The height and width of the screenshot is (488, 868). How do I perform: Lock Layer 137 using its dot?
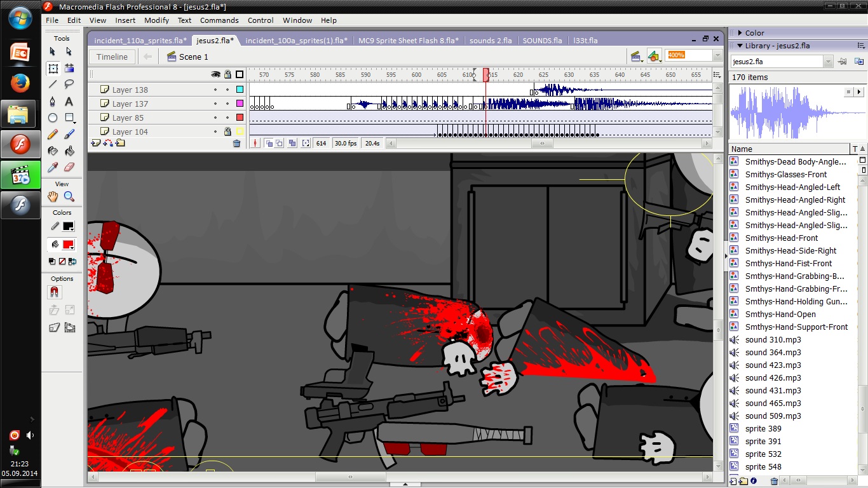pos(227,104)
